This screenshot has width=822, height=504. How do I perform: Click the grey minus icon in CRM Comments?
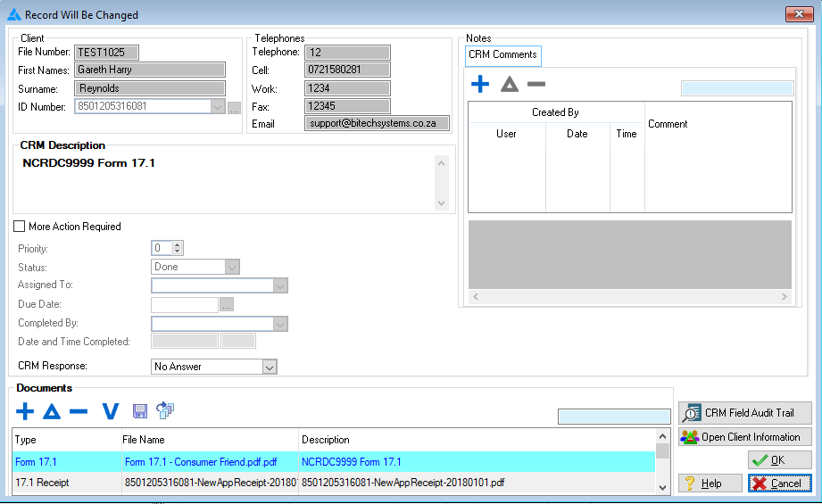[x=536, y=85]
